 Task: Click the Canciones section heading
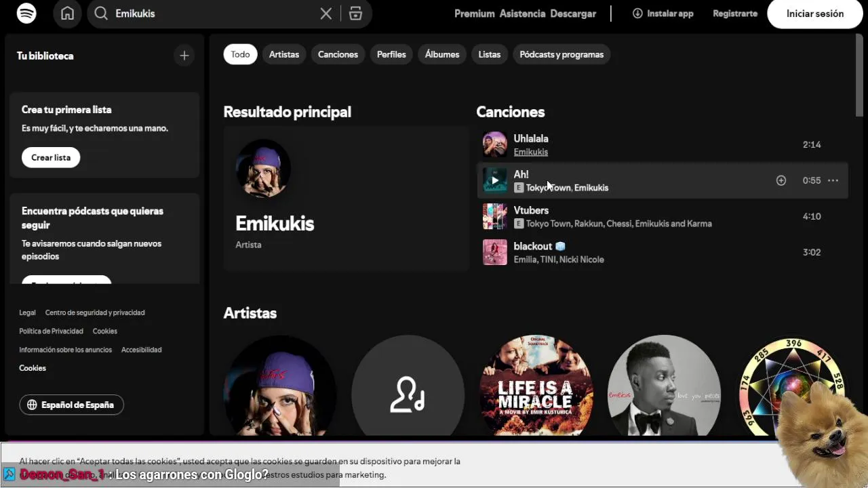[x=511, y=112]
